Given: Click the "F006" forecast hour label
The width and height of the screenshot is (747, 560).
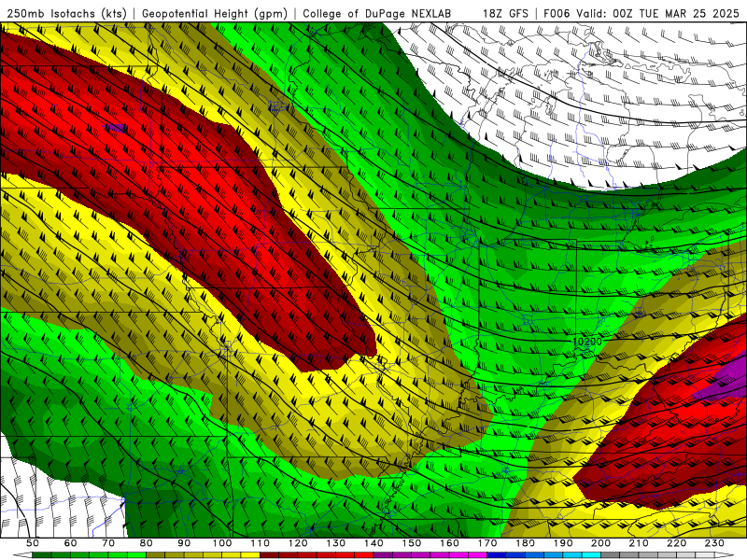Looking at the screenshot, I should (x=557, y=13).
